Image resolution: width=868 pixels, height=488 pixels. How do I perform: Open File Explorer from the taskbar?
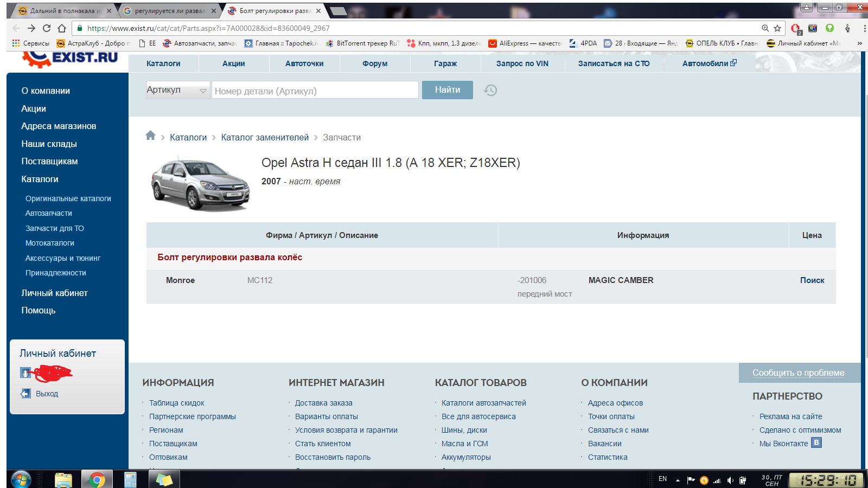(63, 480)
